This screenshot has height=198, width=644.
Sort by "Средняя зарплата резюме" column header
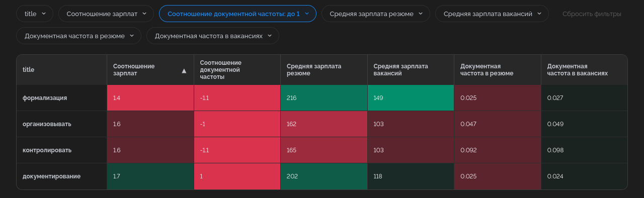click(x=324, y=70)
